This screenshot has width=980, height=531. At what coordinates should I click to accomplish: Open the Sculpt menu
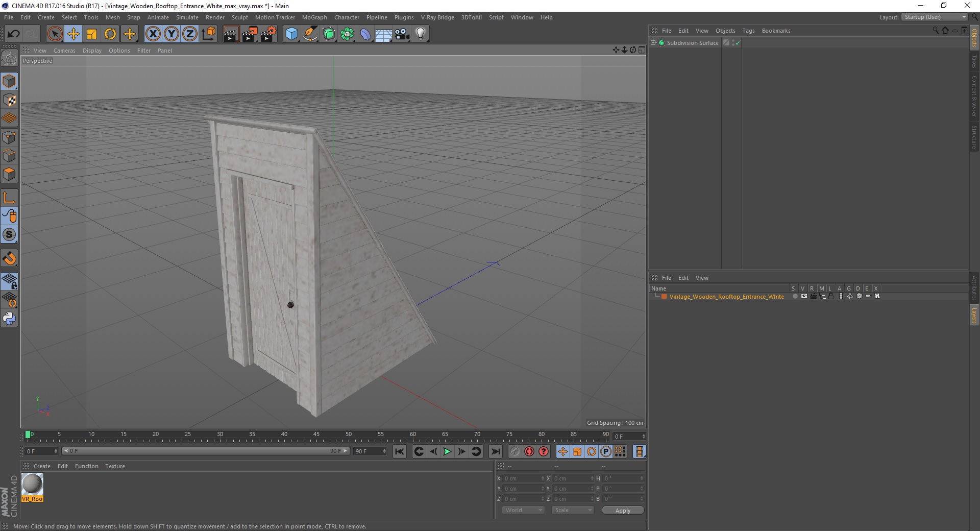(239, 17)
